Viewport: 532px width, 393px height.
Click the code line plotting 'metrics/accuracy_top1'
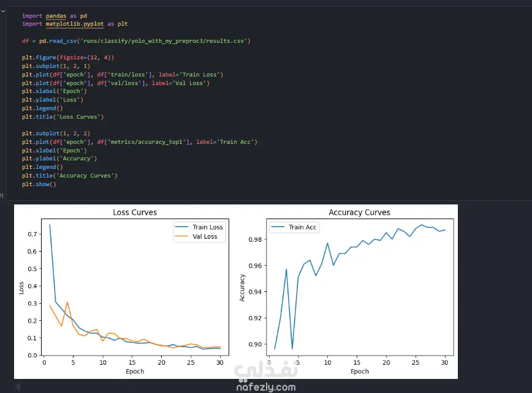point(140,141)
